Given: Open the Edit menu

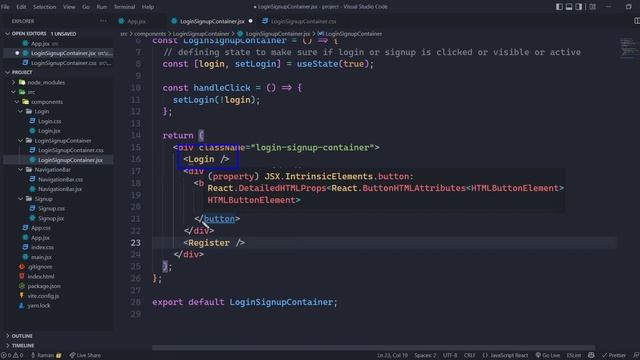Looking at the screenshot, I should (21, 7).
